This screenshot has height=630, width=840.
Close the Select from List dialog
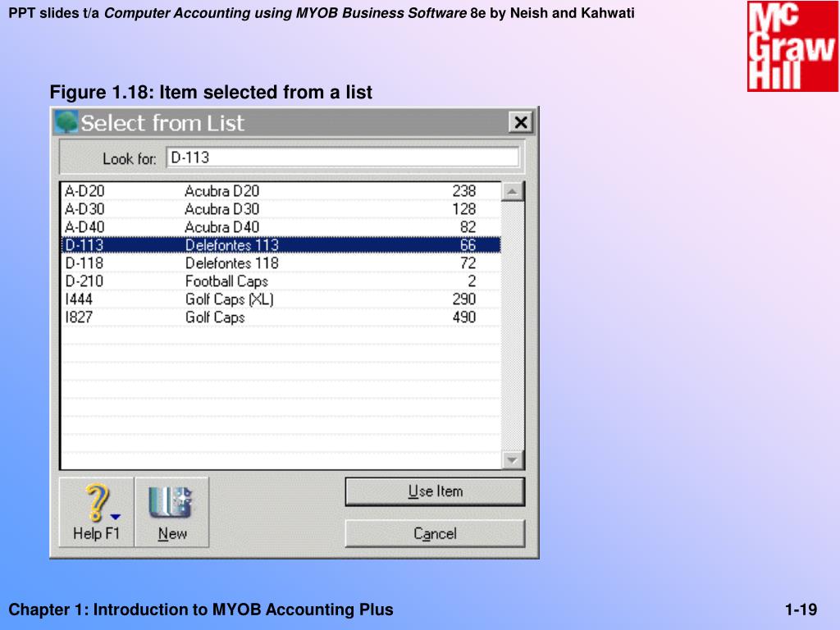521,123
